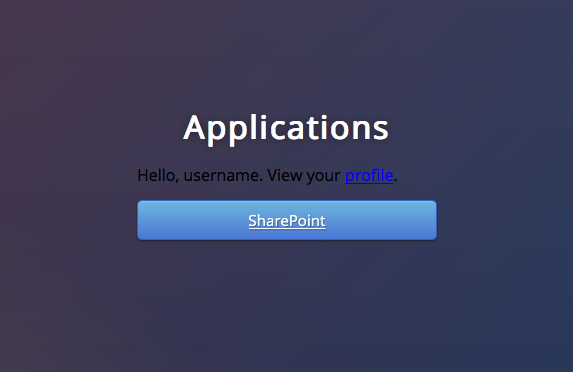Select the 'Hello, username. View your' text

(239, 176)
